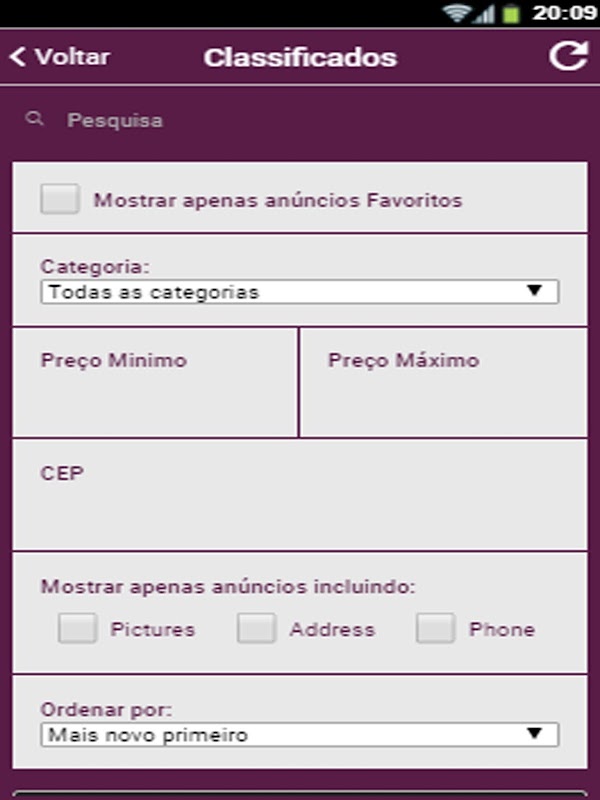Viewport: 600px width, 800px height.
Task: Tick the Phone checkbox
Action: point(436,629)
